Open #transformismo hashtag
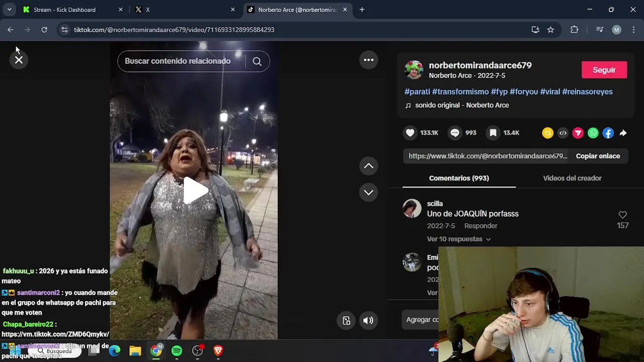The height and width of the screenshot is (362, 644). click(x=460, y=92)
